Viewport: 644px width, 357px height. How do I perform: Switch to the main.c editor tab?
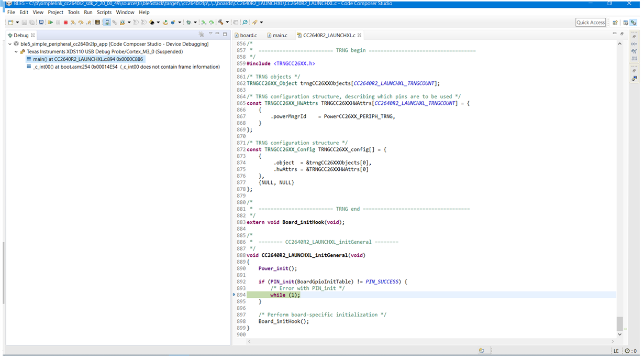click(280, 35)
